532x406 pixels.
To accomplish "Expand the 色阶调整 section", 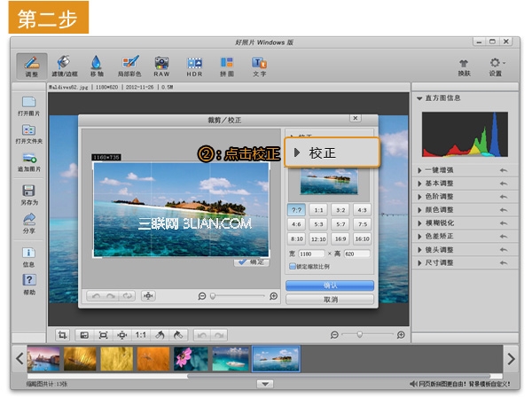I will pyautogui.click(x=419, y=197).
